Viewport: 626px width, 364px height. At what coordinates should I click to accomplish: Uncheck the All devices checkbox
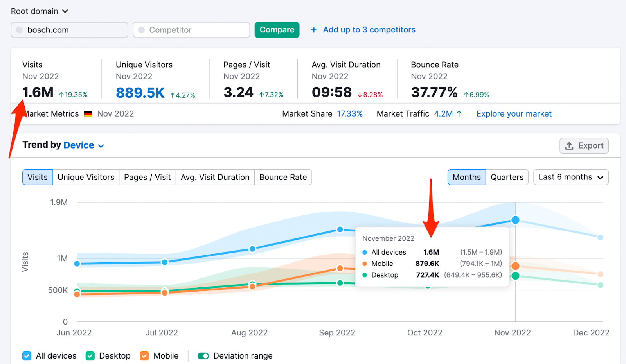pyautogui.click(x=27, y=356)
